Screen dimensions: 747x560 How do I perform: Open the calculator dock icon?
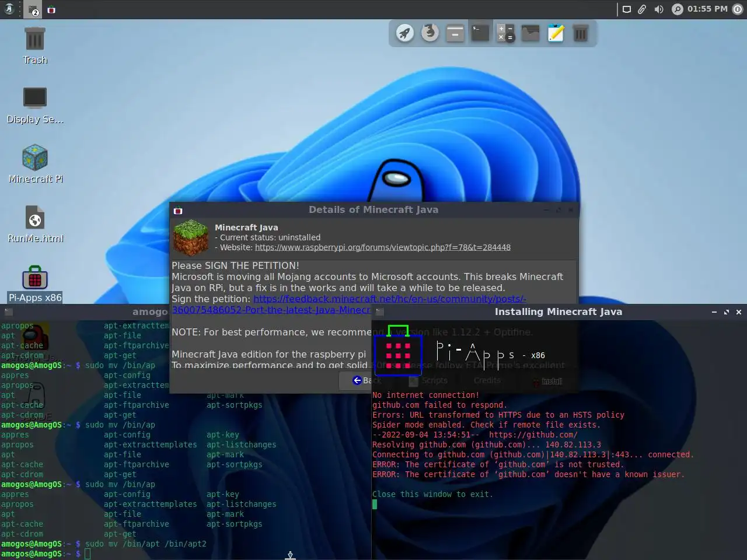(x=505, y=33)
